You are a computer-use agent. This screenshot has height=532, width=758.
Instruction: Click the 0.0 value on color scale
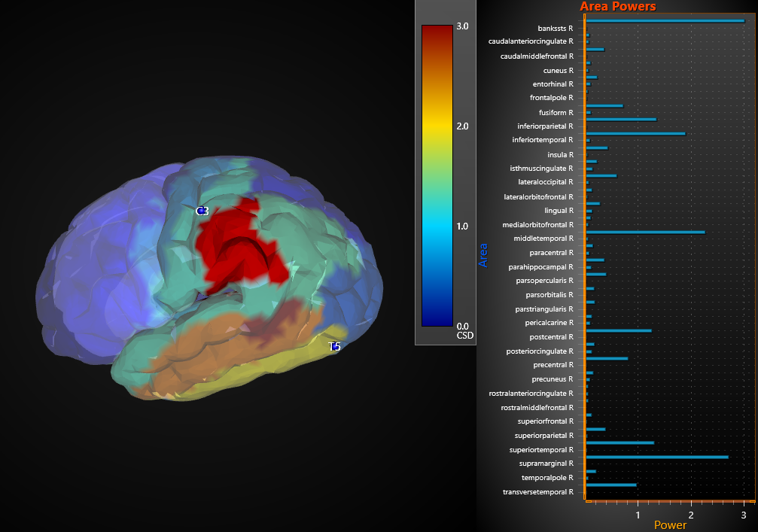point(463,326)
